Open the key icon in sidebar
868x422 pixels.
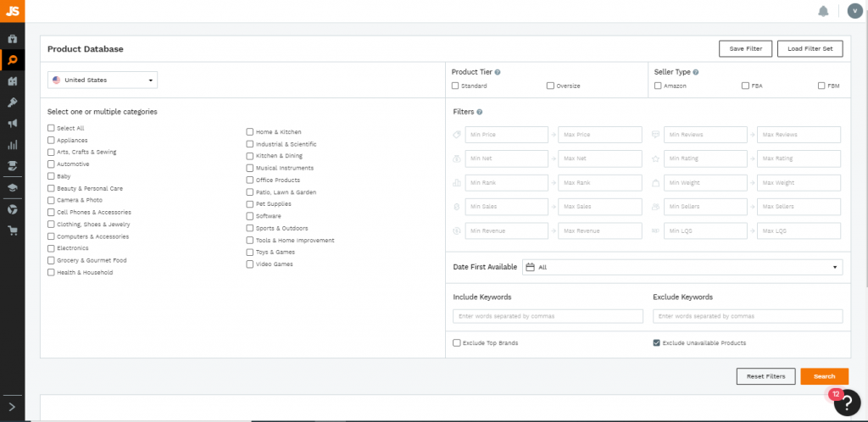(x=12, y=103)
